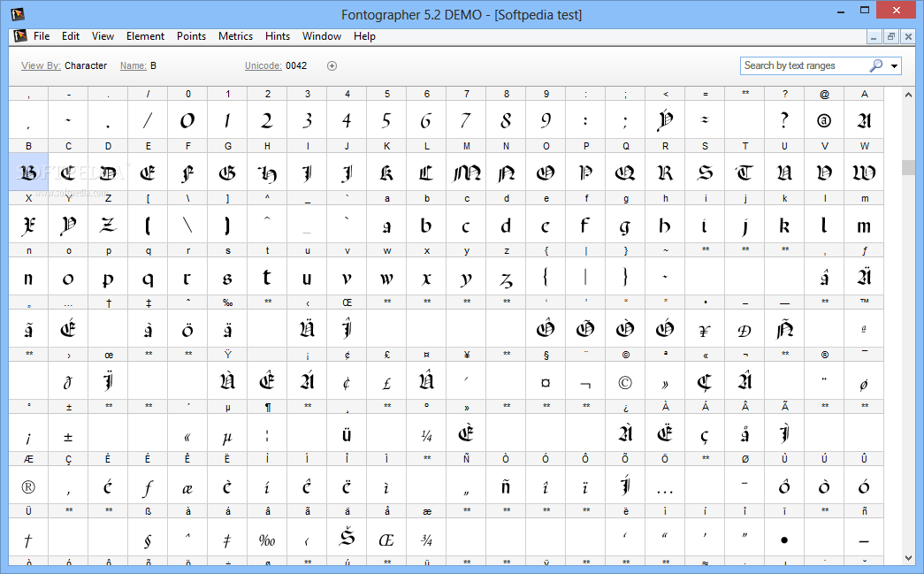Select the glyph cell for lowercase a
The width and height of the screenshot is (924, 574).
[x=386, y=225]
